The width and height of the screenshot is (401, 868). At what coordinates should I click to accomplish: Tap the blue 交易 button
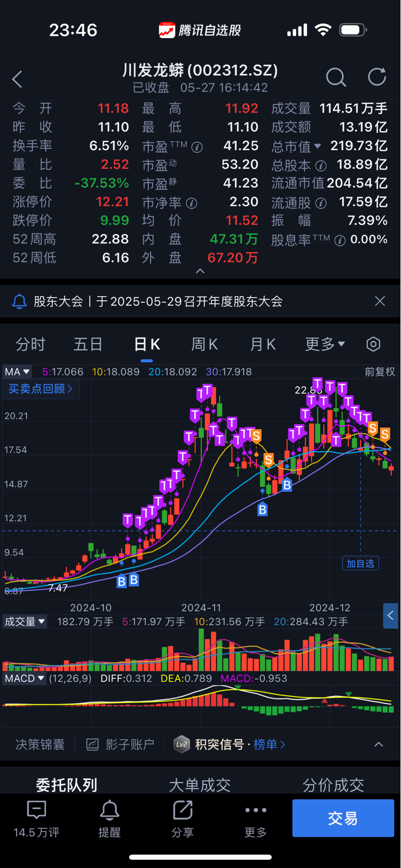(x=343, y=818)
